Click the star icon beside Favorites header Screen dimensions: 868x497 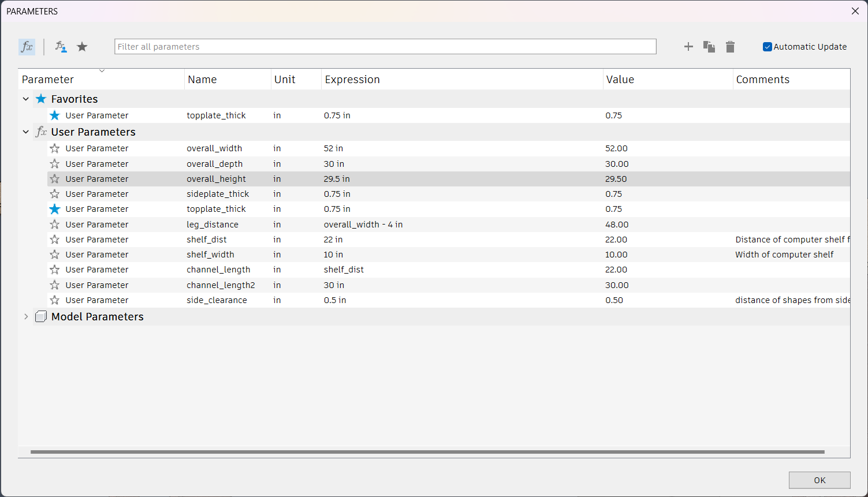coord(40,99)
